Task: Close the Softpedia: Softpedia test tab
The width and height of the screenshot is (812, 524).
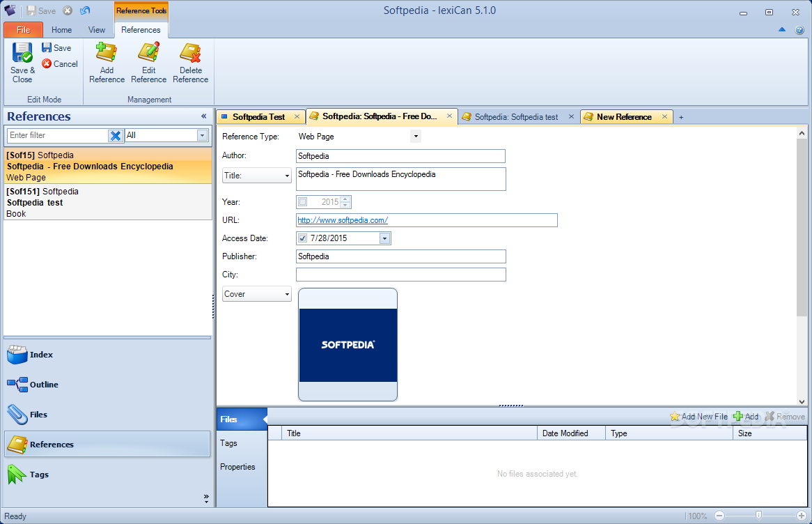Action: point(571,116)
